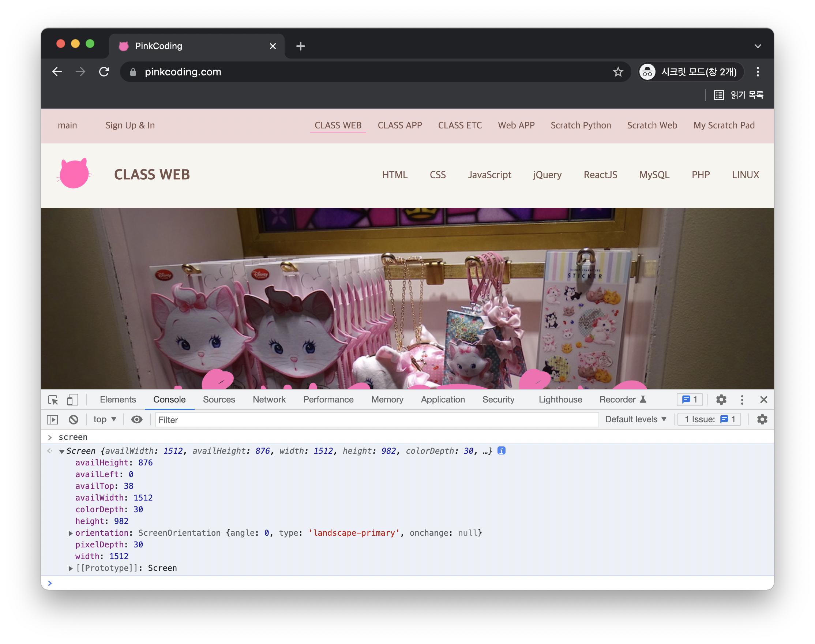Go back with the browser back arrow

tap(57, 72)
